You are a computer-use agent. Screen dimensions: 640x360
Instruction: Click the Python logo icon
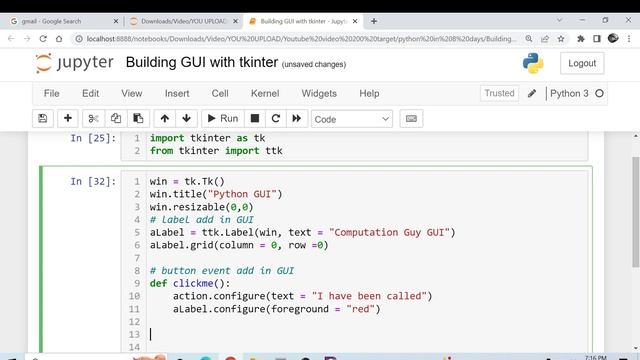(533, 63)
